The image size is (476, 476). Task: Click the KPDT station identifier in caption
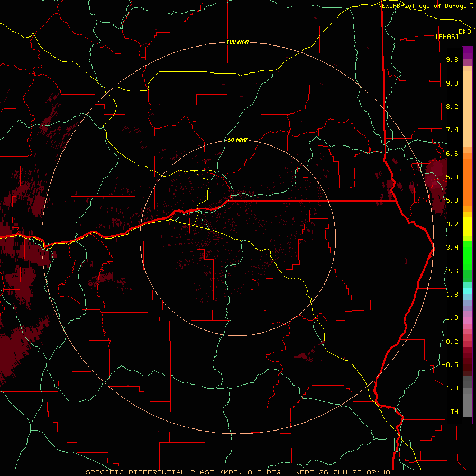tap(305, 472)
